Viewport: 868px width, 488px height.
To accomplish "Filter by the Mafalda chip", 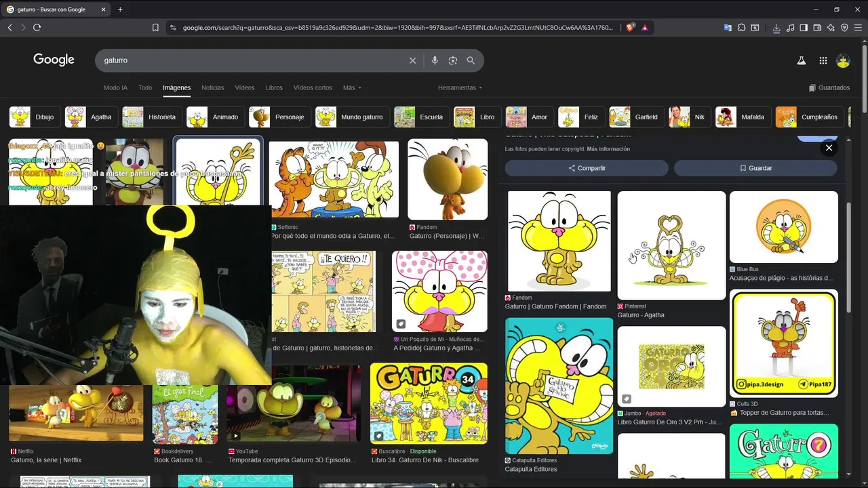I will (743, 117).
